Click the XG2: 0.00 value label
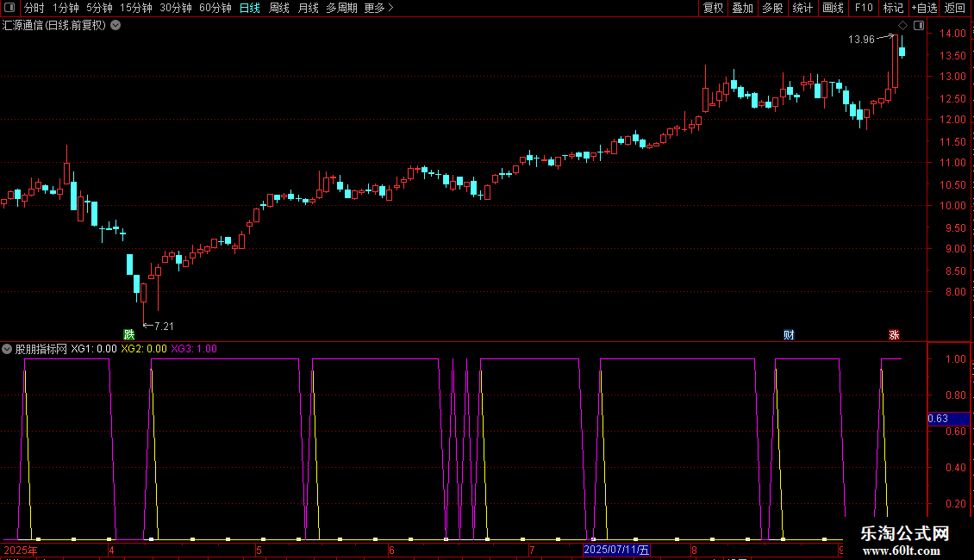The image size is (974, 560). point(144,349)
